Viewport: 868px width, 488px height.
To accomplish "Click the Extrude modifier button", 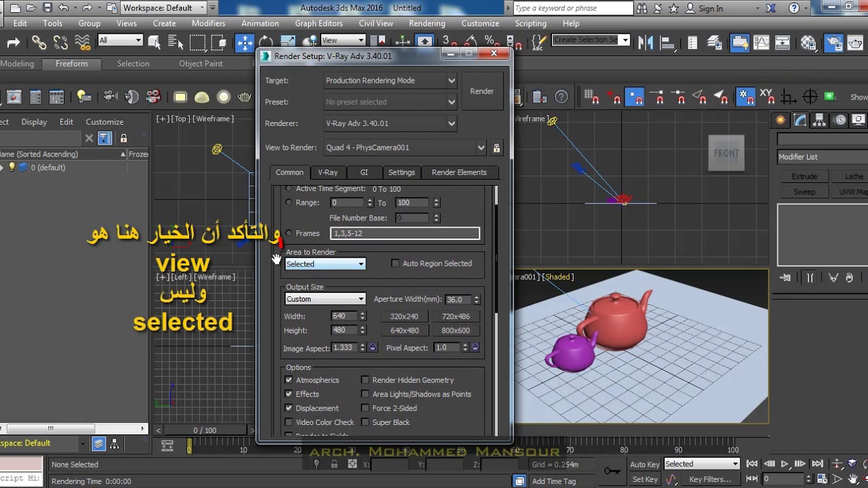I will [x=804, y=177].
